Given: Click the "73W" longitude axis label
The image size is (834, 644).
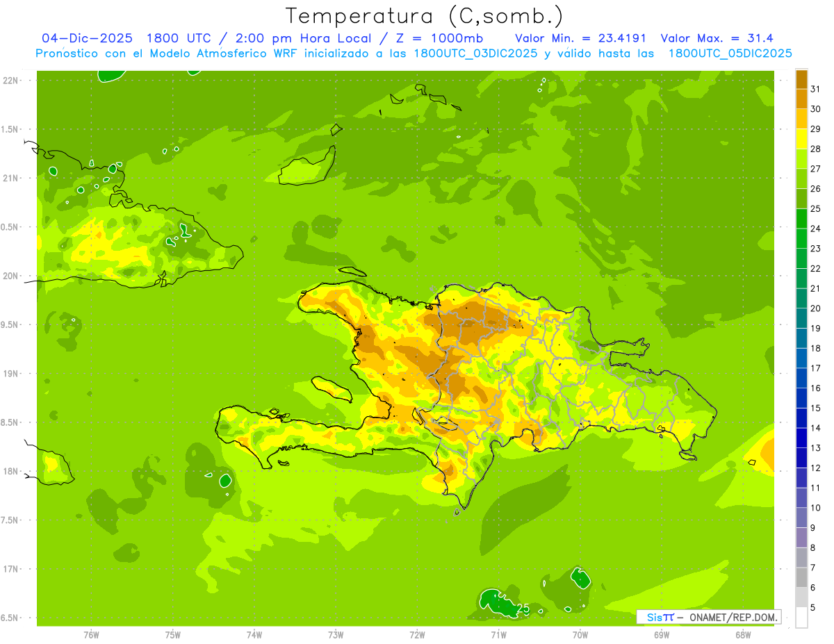Looking at the screenshot, I should point(336,635).
